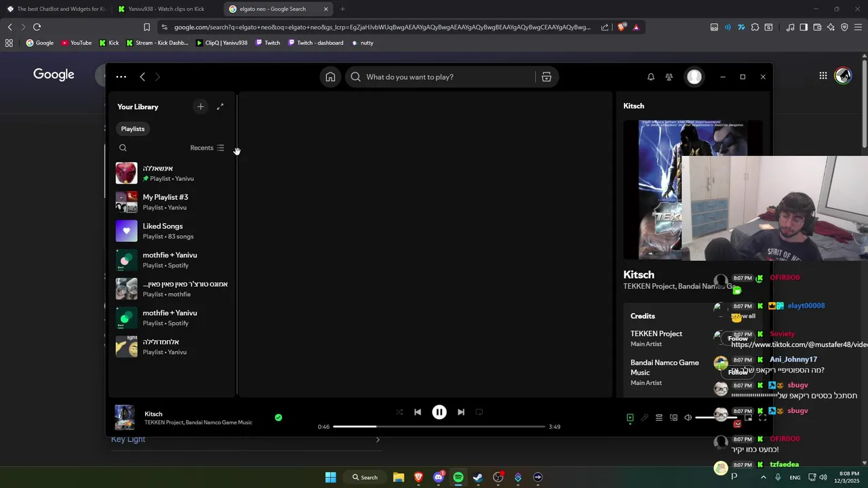Filter library by Playlists chip
The width and height of the screenshot is (868, 488).
pyautogui.click(x=133, y=129)
